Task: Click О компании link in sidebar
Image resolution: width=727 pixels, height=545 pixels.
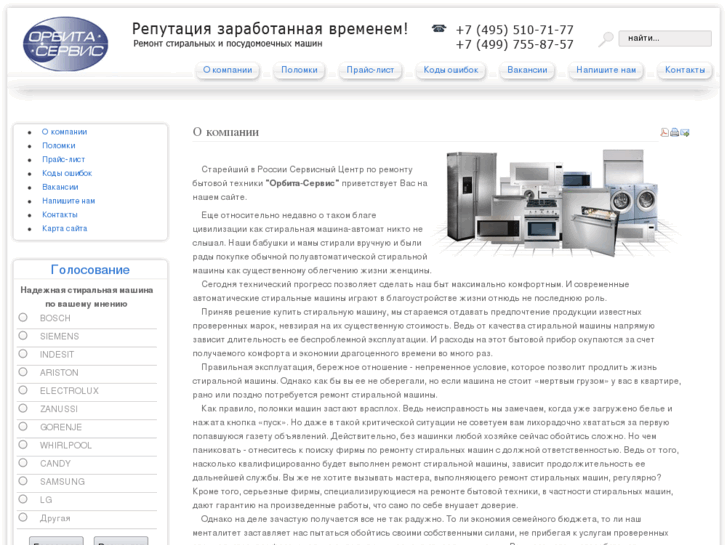Action: [x=64, y=132]
